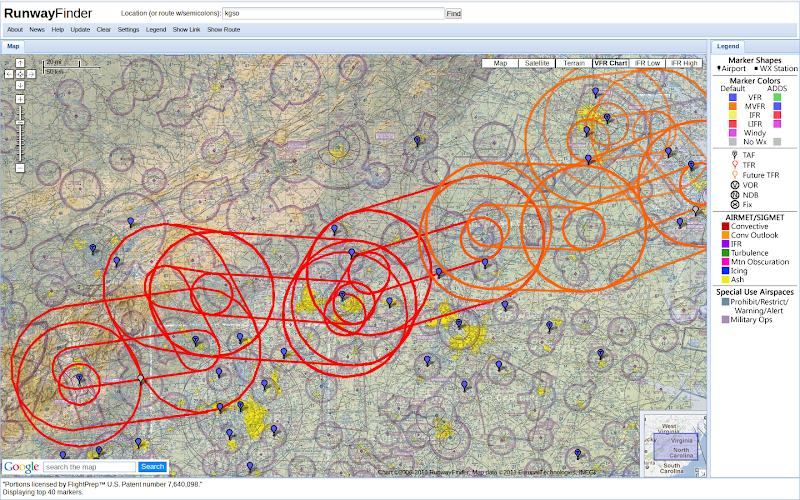Image resolution: width=800 pixels, height=500 pixels.
Task: Collapse the overview map with corner arrow
Action: pyautogui.click(x=702, y=473)
